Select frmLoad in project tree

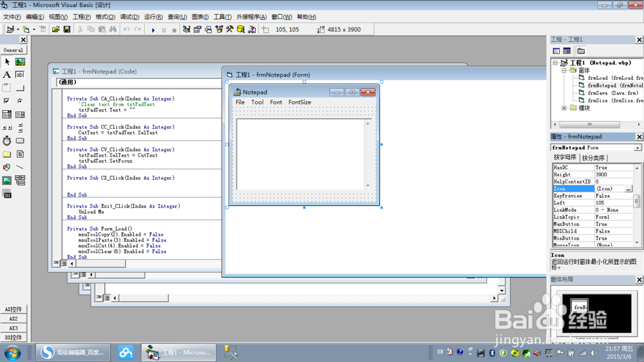(611, 78)
